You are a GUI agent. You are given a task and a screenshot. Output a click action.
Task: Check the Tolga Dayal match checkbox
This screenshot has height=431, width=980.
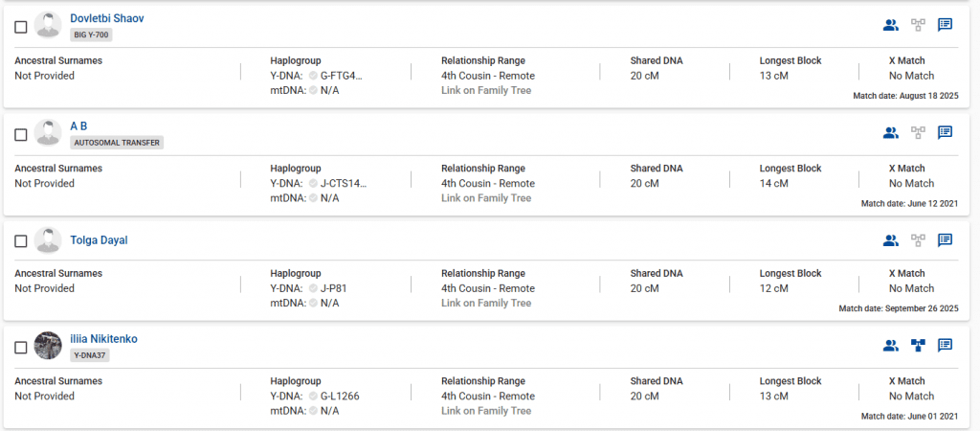(x=21, y=241)
